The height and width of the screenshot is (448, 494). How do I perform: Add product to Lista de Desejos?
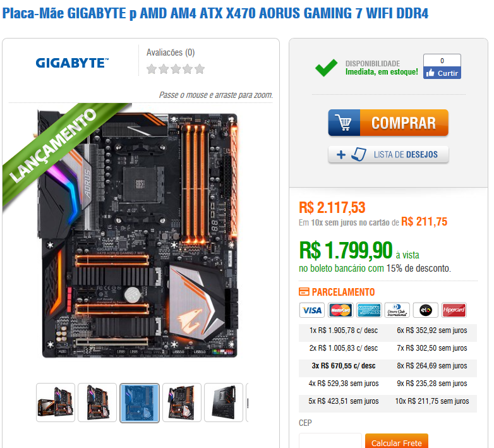click(388, 154)
